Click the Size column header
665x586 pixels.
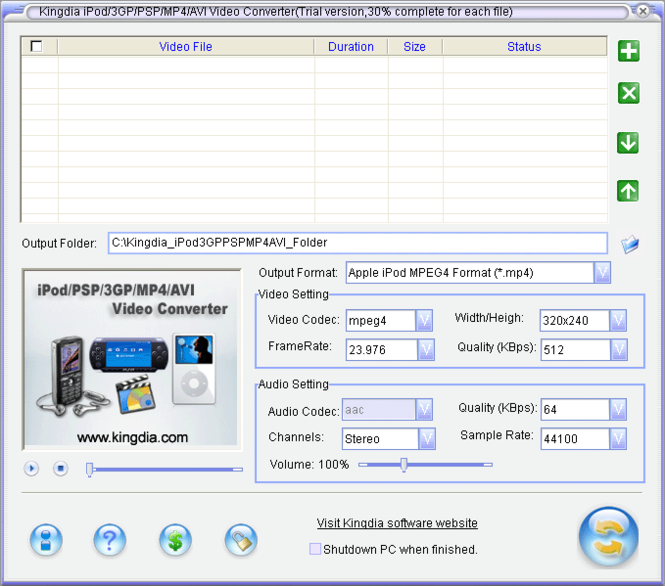(415, 47)
